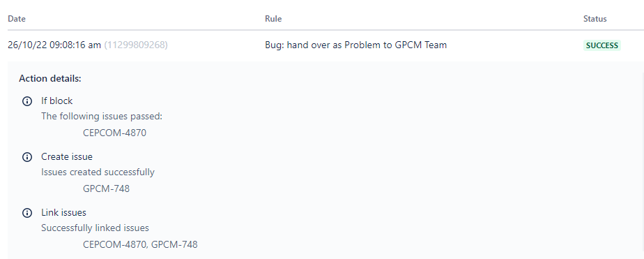This screenshot has width=644, height=259.
Task: Select the audit log ID 11299809268
Action: [x=136, y=45]
